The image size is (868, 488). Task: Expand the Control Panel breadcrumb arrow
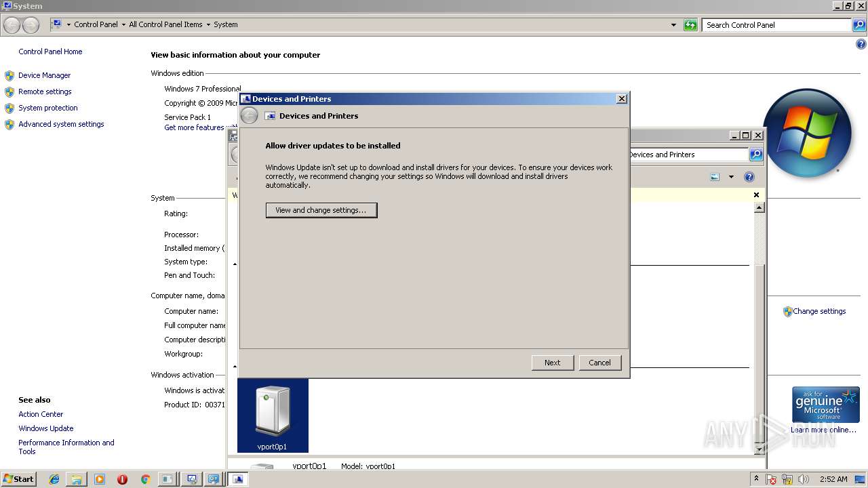(x=123, y=24)
